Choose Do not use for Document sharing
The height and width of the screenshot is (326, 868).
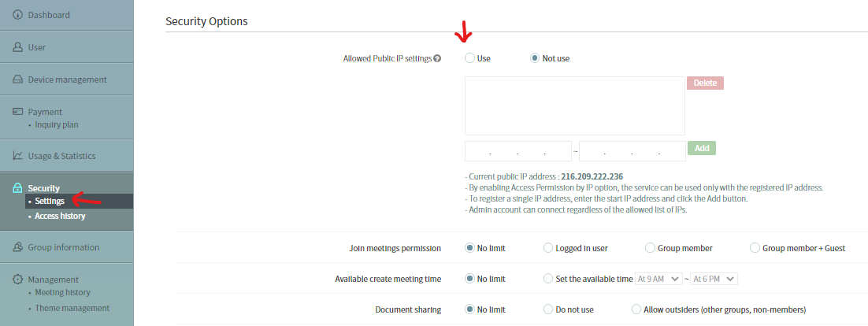[x=548, y=309]
